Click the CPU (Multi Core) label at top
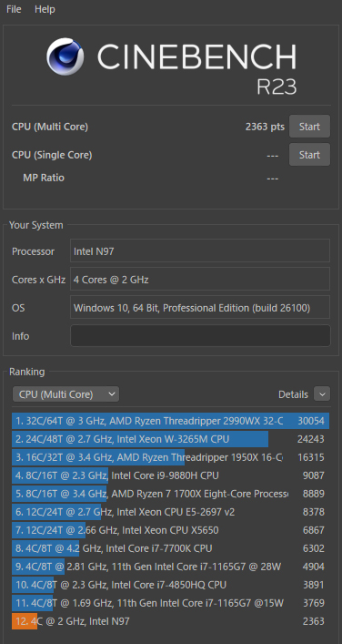 (50, 127)
